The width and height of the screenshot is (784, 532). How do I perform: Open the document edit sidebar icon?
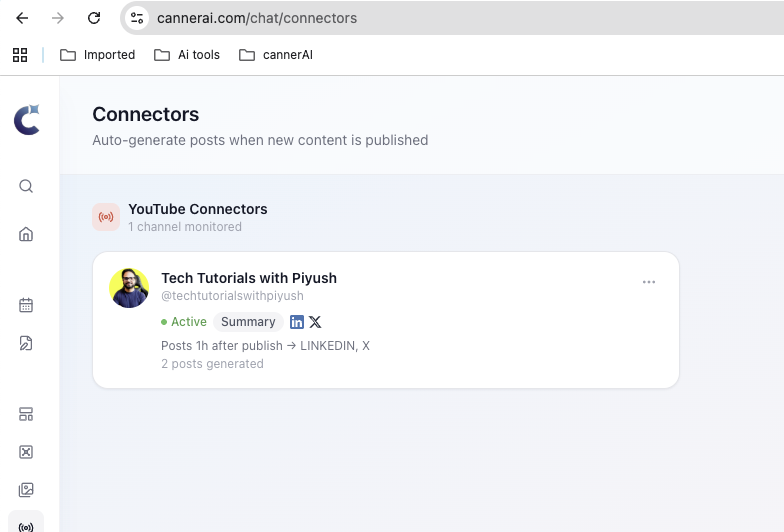(x=26, y=343)
